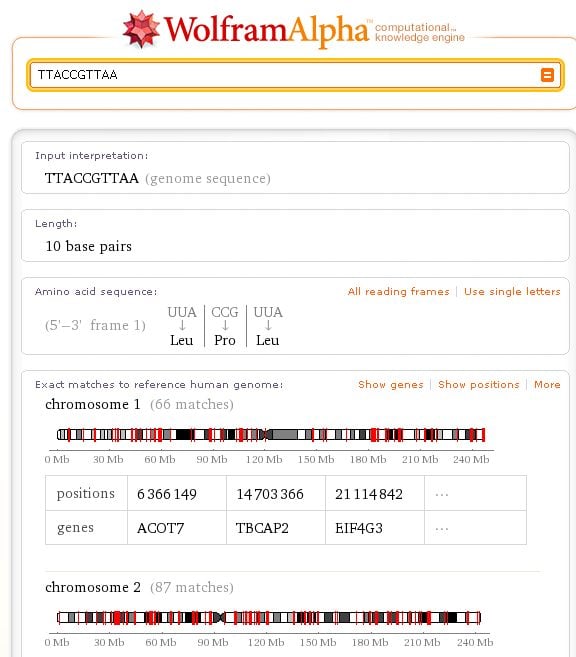Click the WolframAlpha wordmark
Image resolution: width=576 pixels, height=657 pixels.
point(266,31)
